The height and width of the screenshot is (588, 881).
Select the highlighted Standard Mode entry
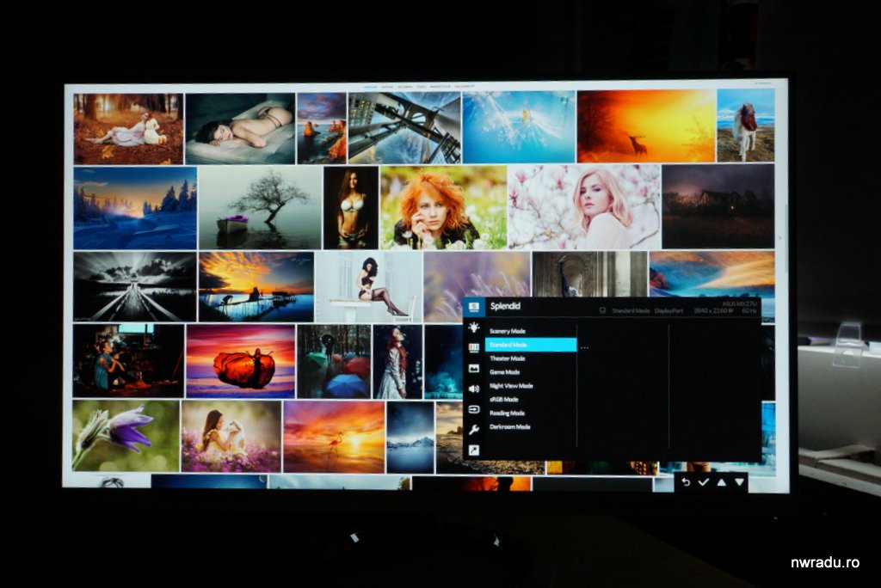[531, 345]
